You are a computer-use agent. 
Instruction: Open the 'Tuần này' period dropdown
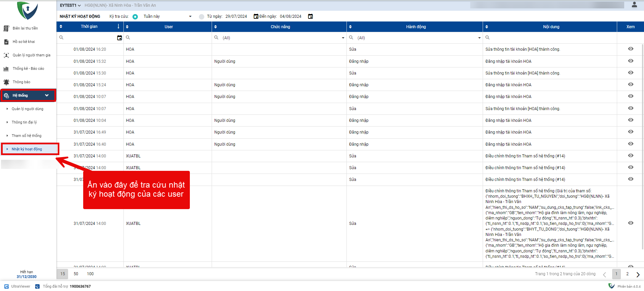(x=168, y=16)
